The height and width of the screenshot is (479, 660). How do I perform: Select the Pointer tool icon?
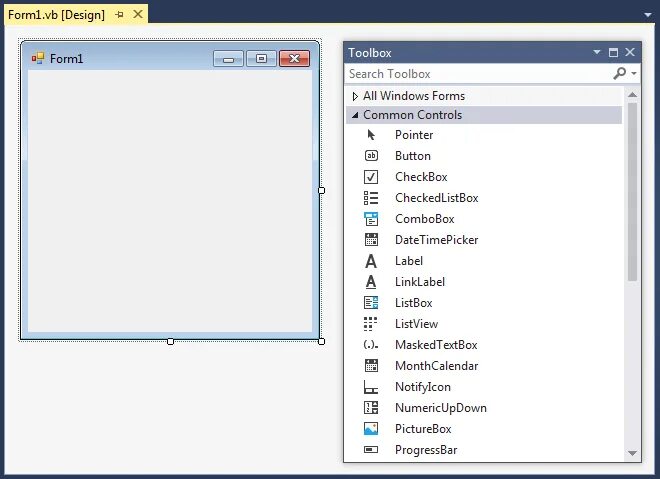[x=371, y=135]
